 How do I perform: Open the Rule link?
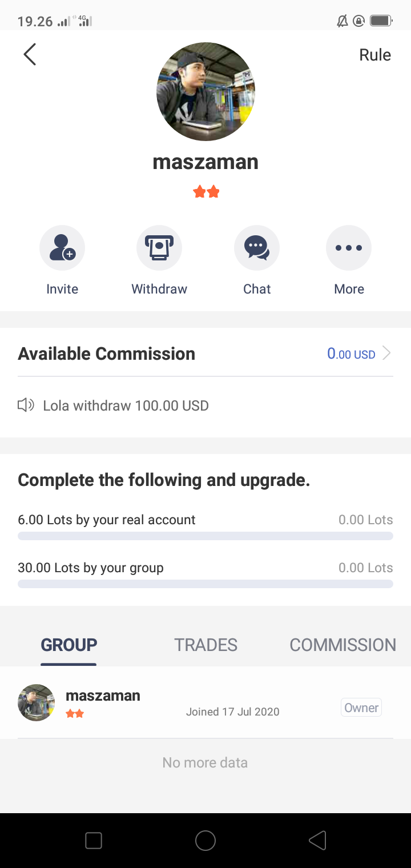375,55
